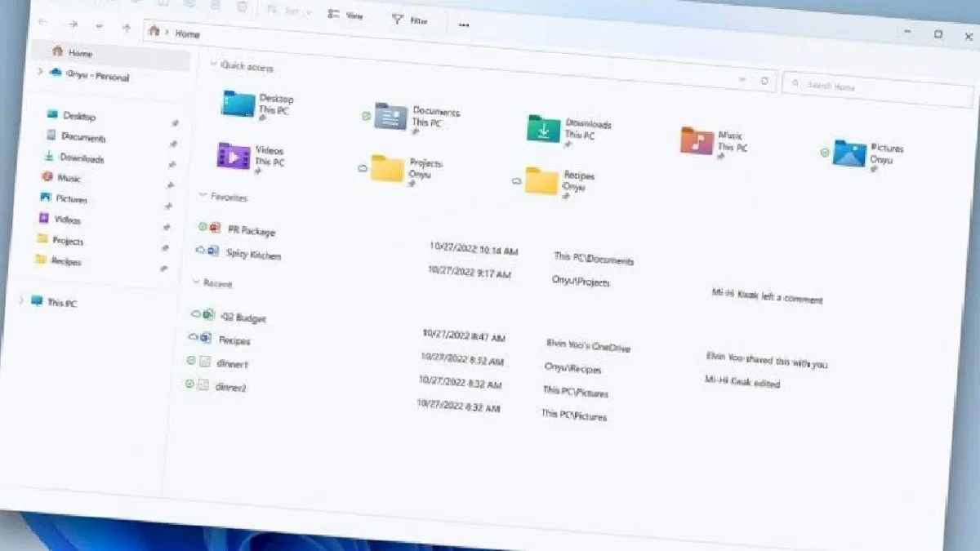Select the PR Package file in Favorites
The height and width of the screenshot is (551, 980).
tap(238, 229)
